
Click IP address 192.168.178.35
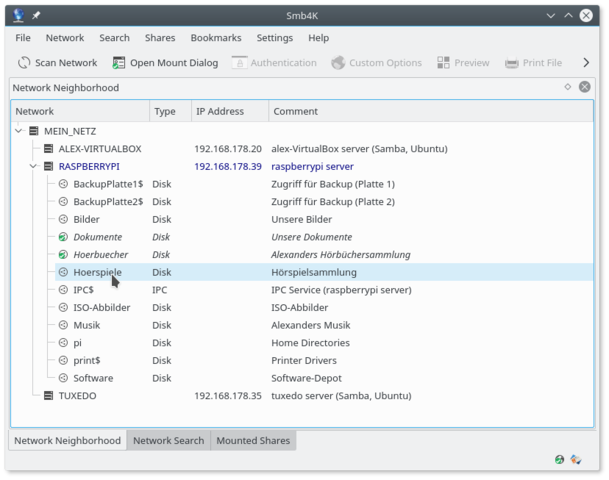tap(228, 396)
